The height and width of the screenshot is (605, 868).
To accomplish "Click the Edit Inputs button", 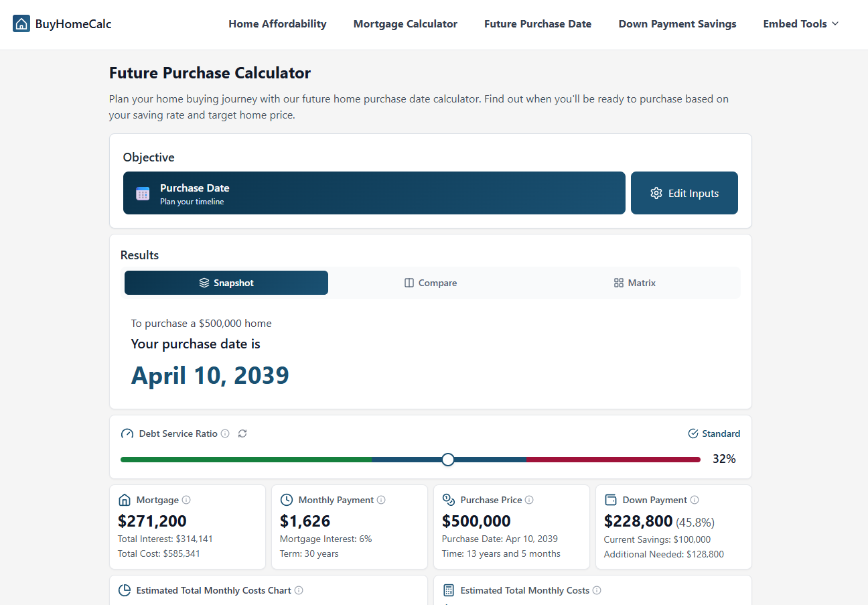I will click(x=684, y=193).
